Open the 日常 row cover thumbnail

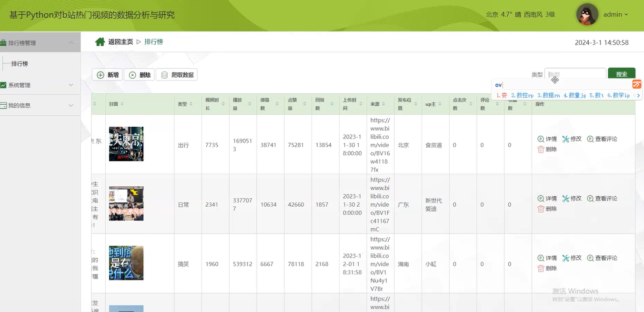coord(126,203)
